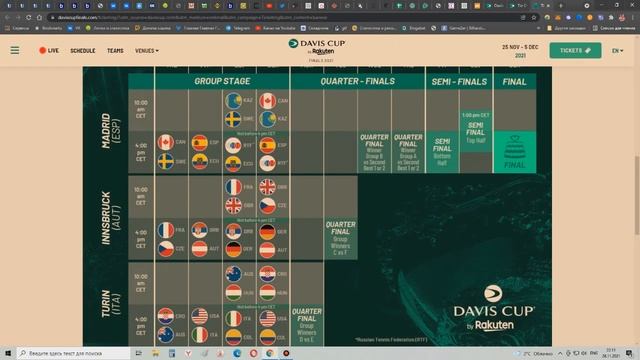The image size is (640, 360).
Task: Click Sweden flag in KAZ vs SWE match
Action: pos(233,119)
